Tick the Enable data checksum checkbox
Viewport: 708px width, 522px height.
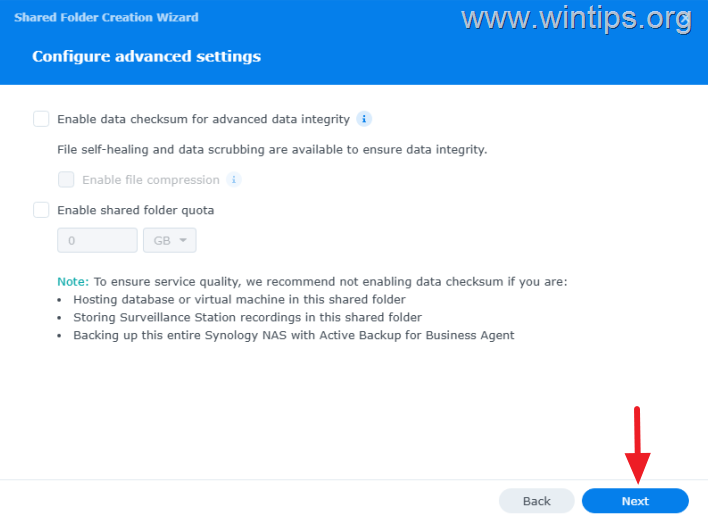coord(41,119)
